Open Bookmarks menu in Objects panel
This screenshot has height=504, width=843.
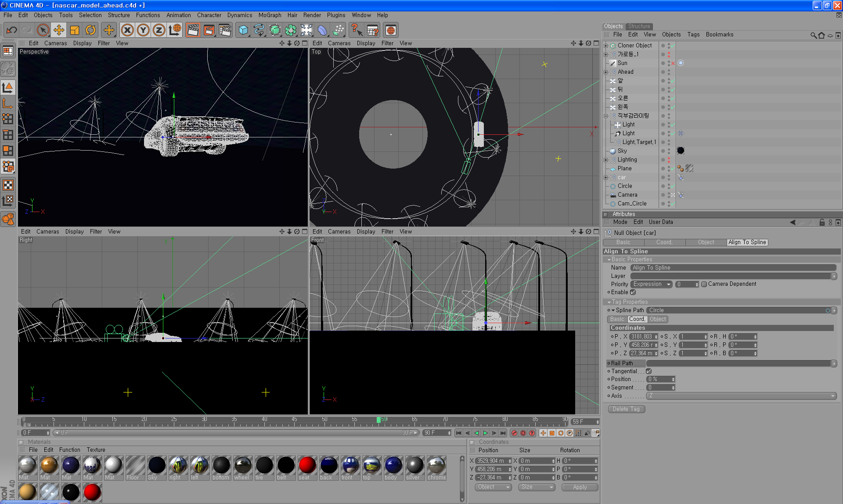coord(719,35)
